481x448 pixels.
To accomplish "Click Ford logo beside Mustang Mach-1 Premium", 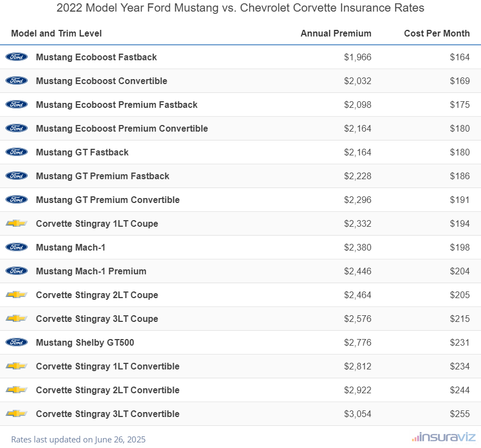I will pyautogui.click(x=17, y=271).
